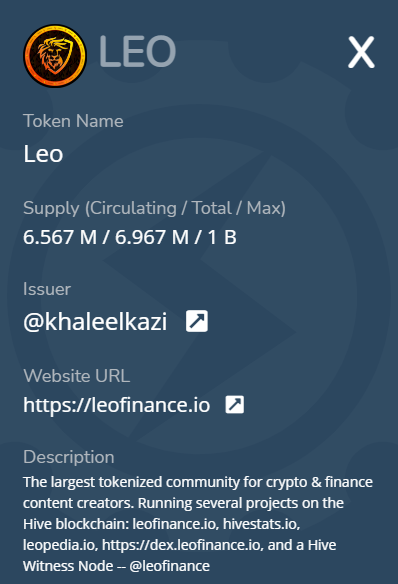The height and width of the screenshot is (584, 398).
Task: Click @leofinance at the description's end
Action: 169,566
